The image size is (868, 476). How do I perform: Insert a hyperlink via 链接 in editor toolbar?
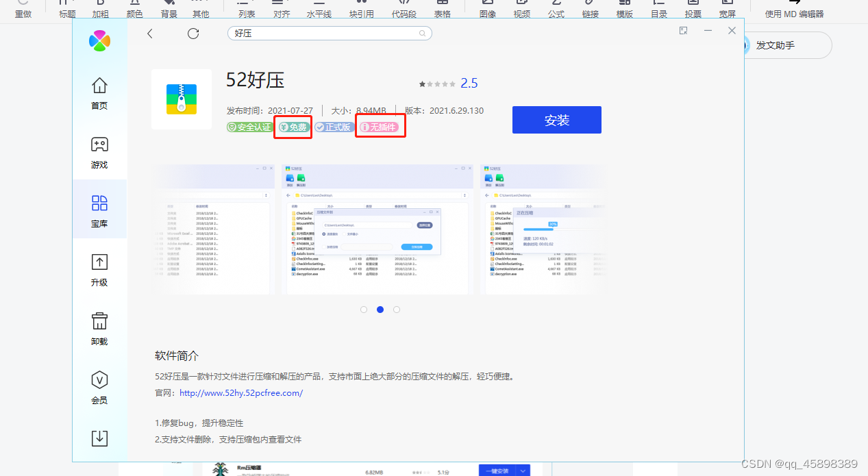coord(591,10)
